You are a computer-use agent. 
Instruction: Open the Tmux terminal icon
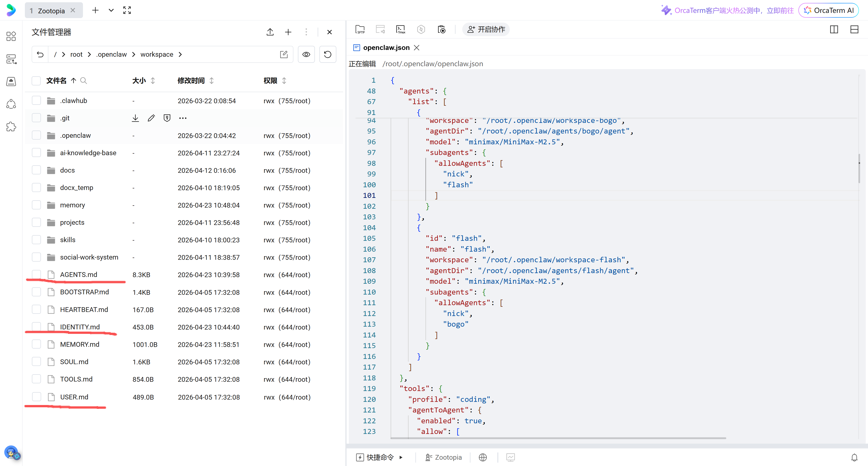click(x=401, y=30)
